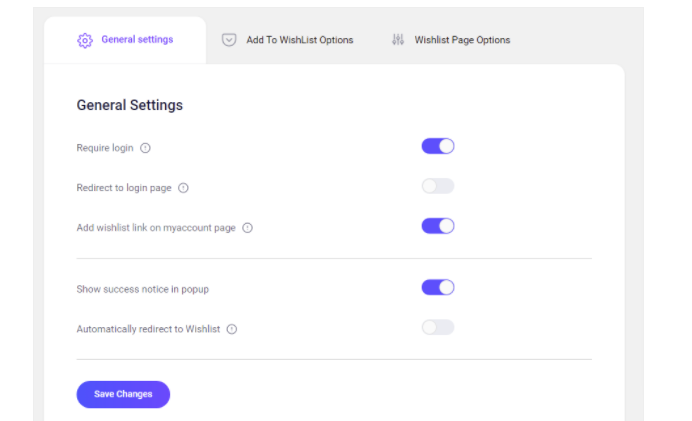Enable the Redirect to login page toggle
692x421 pixels.
click(x=438, y=186)
